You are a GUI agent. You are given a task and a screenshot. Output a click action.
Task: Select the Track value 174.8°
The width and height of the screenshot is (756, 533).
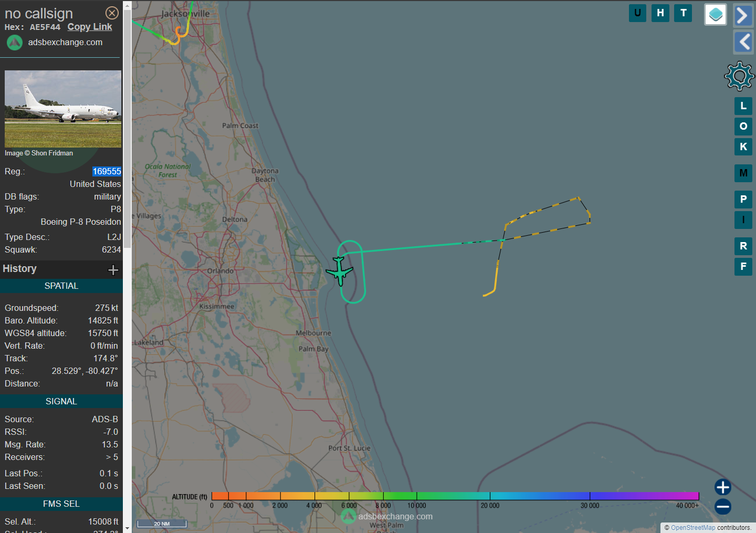tap(106, 359)
